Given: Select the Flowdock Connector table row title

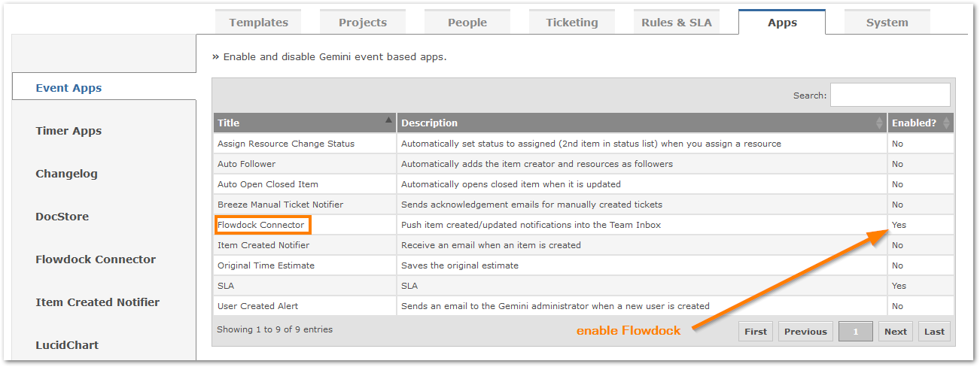Looking at the screenshot, I should (261, 225).
